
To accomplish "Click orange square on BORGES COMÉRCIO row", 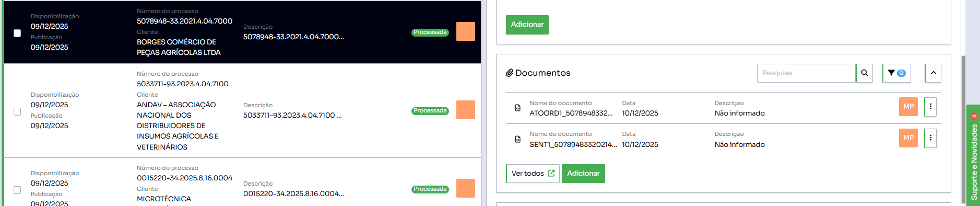I will tap(466, 31).
